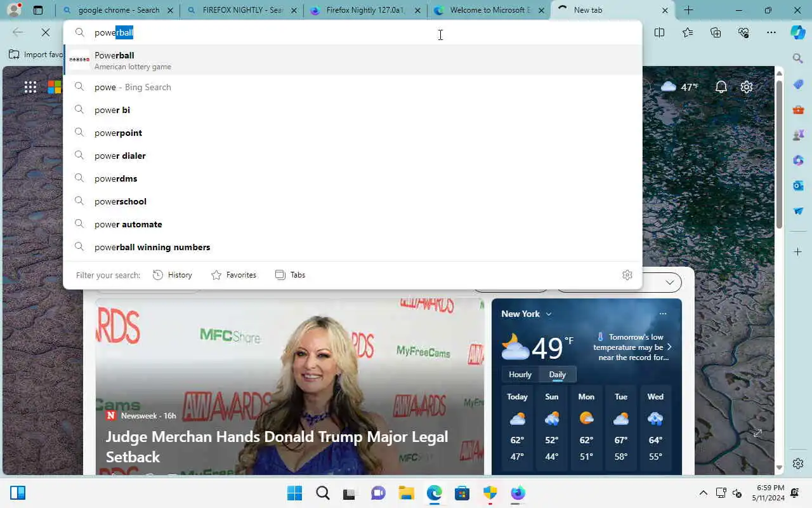This screenshot has width=812, height=508.
Task: Open the tab actions menu icon
Action: tap(38, 10)
